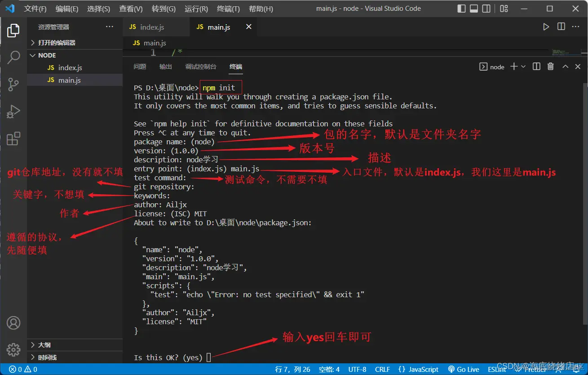The image size is (588, 375).
Task: Select main.js in the file tree
Action: 75,80
